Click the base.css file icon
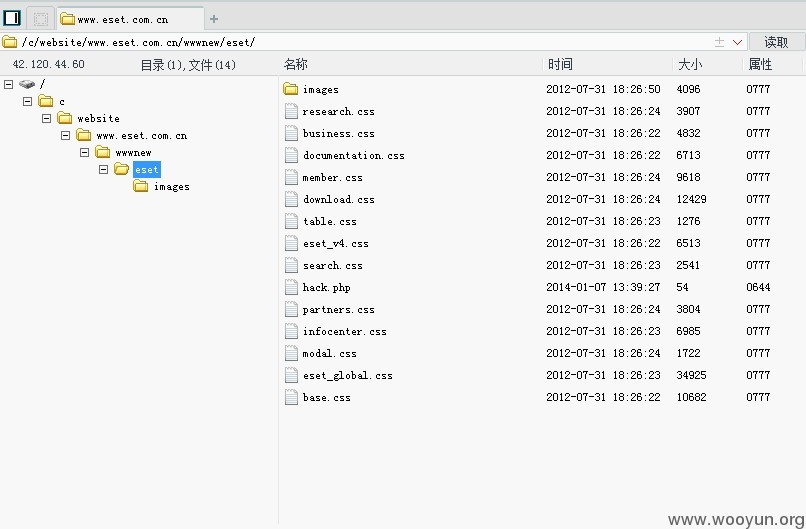The image size is (806, 529). [291, 397]
